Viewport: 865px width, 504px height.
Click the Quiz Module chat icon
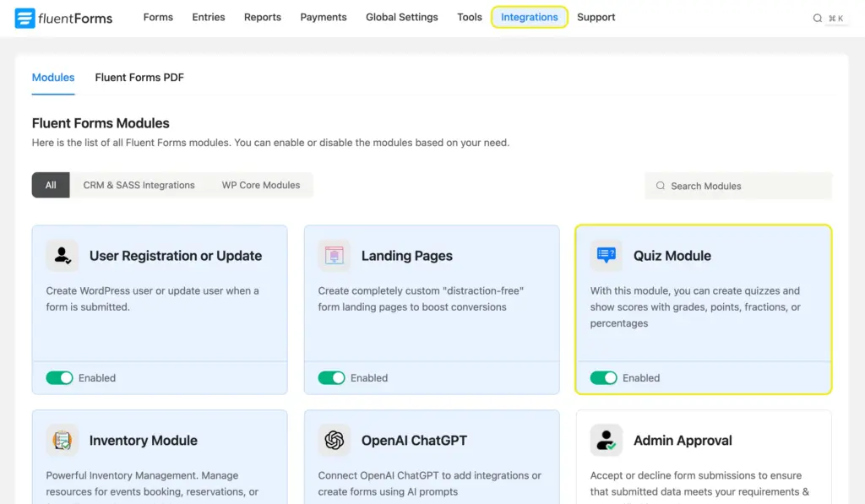[x=606, y=255]
